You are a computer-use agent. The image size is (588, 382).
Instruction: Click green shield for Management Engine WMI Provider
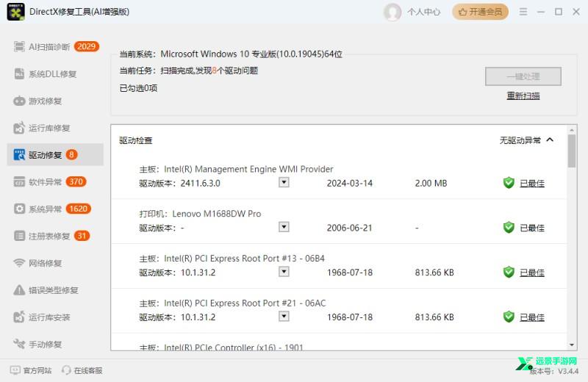coord(509,183)
